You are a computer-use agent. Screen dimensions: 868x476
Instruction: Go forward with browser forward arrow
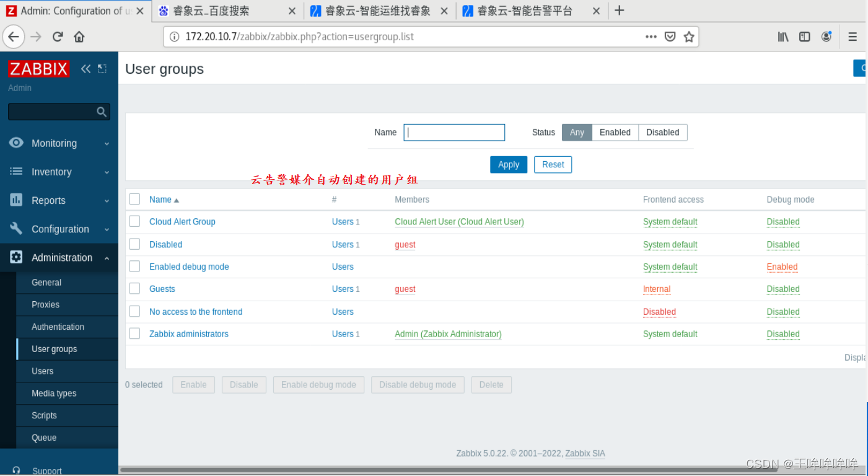36,37
